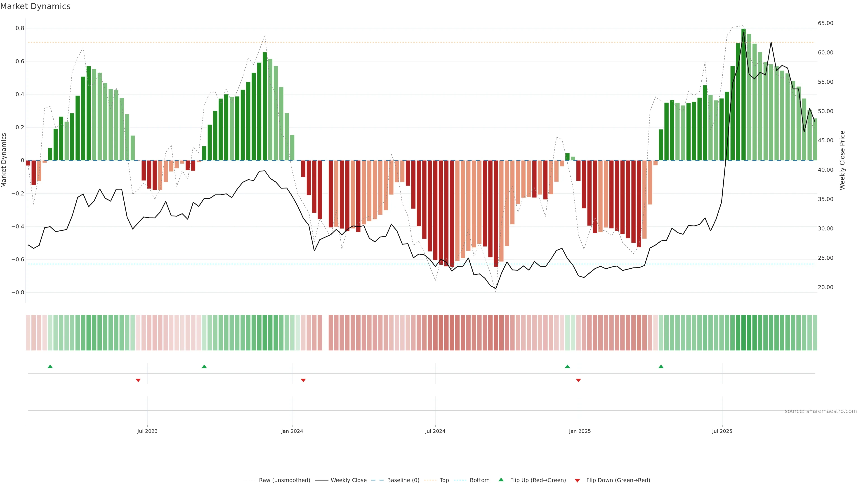Click the flip-up triangle after Jul 2023
This screenshot has width=868, height=488.
204,366
